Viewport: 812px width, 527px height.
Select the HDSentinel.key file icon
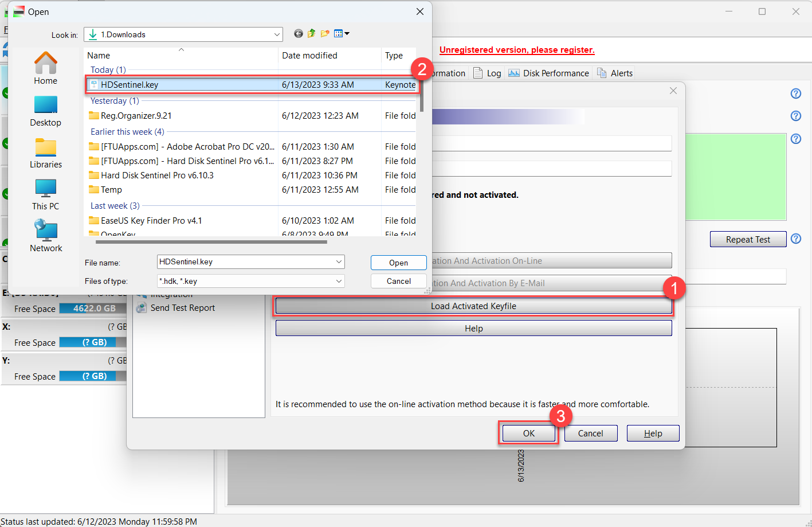point(94,85)
